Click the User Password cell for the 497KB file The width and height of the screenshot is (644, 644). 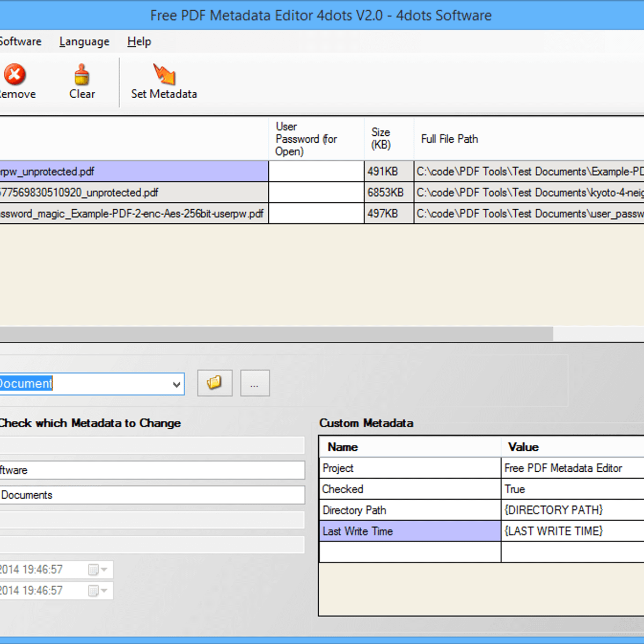pos(316,214)
